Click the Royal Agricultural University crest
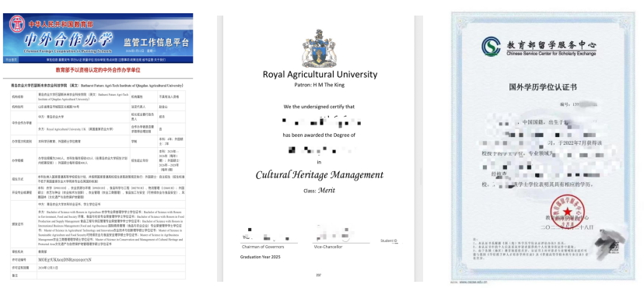The width and height of the screenshot is (644, 288). [x=319, y=48]
